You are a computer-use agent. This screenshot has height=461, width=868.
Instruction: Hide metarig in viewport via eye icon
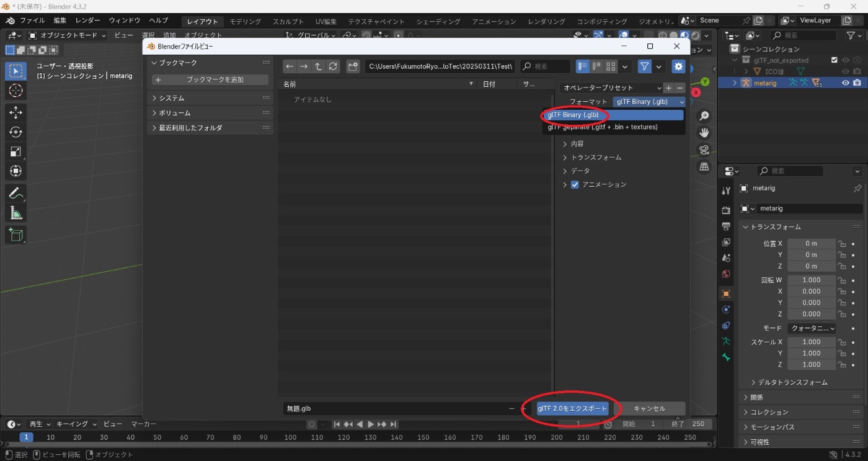tap(845, 83)
